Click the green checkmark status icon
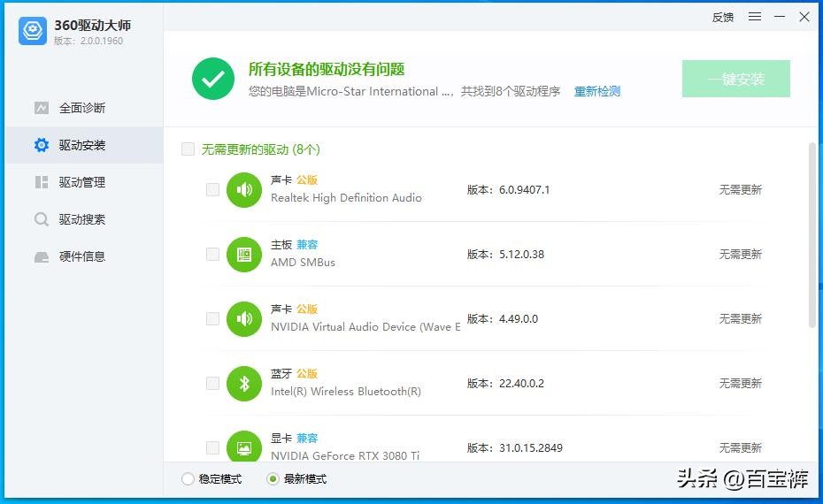The width and height of the screenshot is (823, 504). click(x=213, y=79)
